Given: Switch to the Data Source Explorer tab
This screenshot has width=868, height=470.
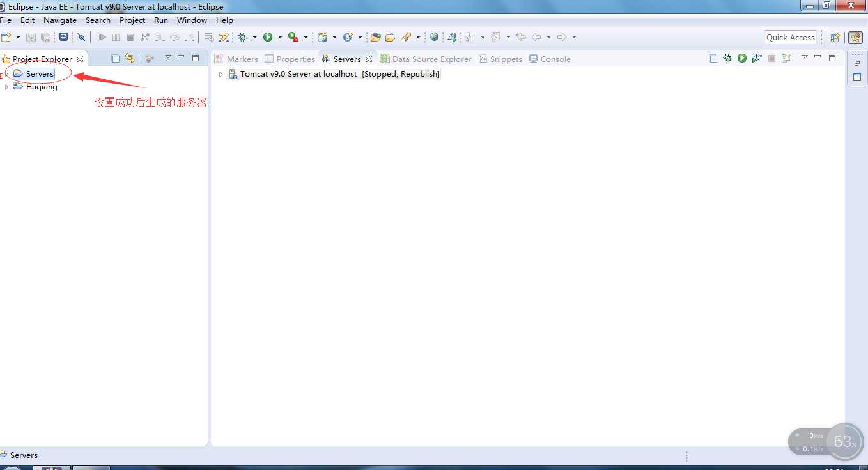Looking at the screenshot, I should (x=426, y=59).
